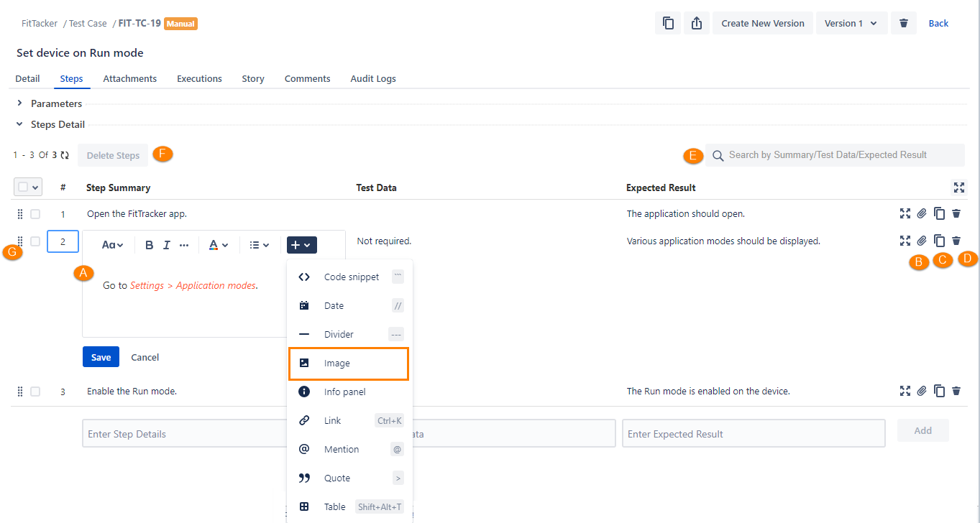Image resolution: width=980 pixels, height=523 pixels.
Task: Delete step 1 using its trash icon
Action: click(956, 213)
